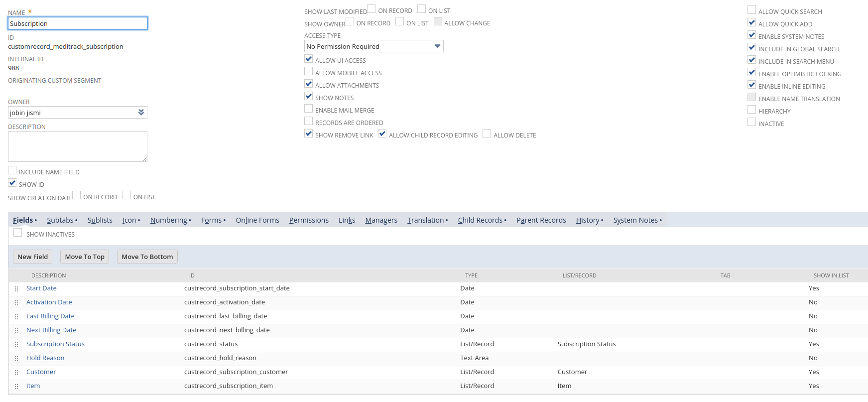Toggle the Show Inactives checkbox

(x=18, y=233)
